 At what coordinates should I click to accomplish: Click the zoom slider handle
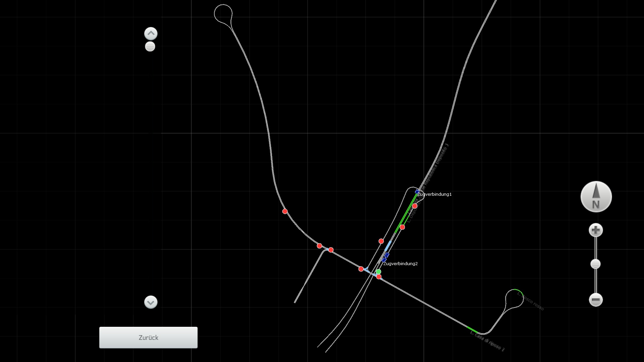(x=595, y=264)
